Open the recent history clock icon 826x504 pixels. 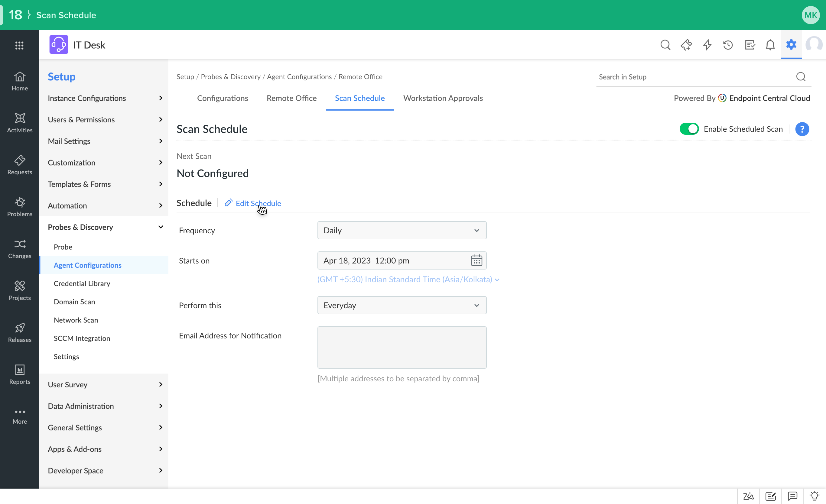tap(728, 45)
